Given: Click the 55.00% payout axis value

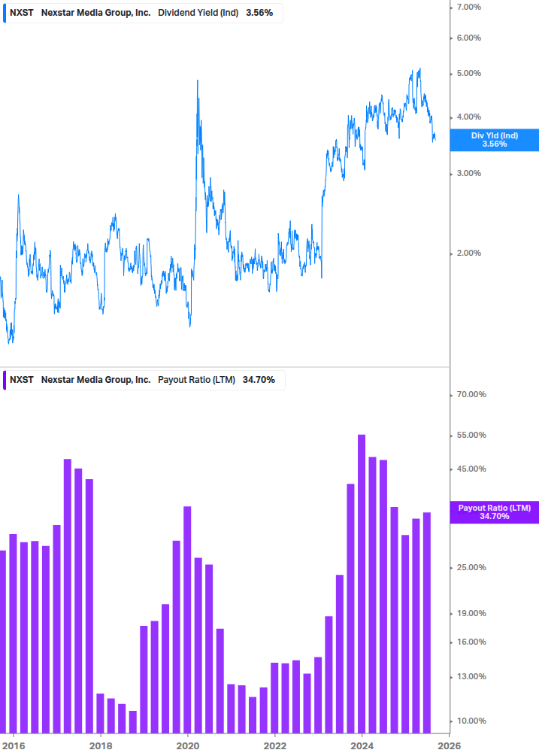Looking at the screenshot, I should point(471,436).
